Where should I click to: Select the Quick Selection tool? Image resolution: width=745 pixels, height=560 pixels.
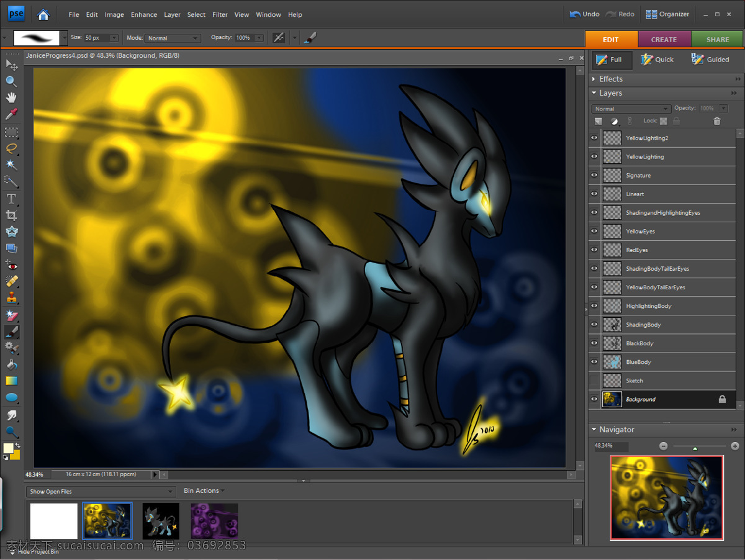pyautogui.click(x=11, y=181)
